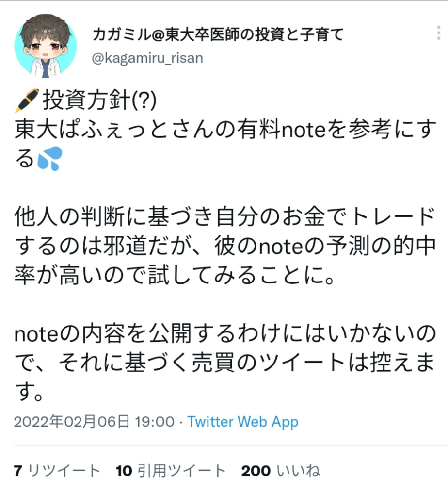Click the line starting で、それに基づく売買
Viewport: 448px width, 497px height.
coord(225,363)
